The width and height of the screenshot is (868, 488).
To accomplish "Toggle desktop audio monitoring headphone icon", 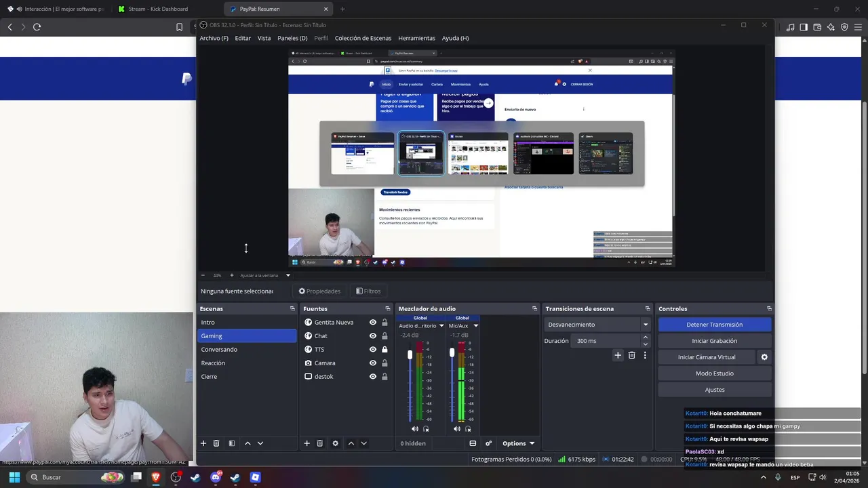I will pyautogui.click(x=426, y=428).
